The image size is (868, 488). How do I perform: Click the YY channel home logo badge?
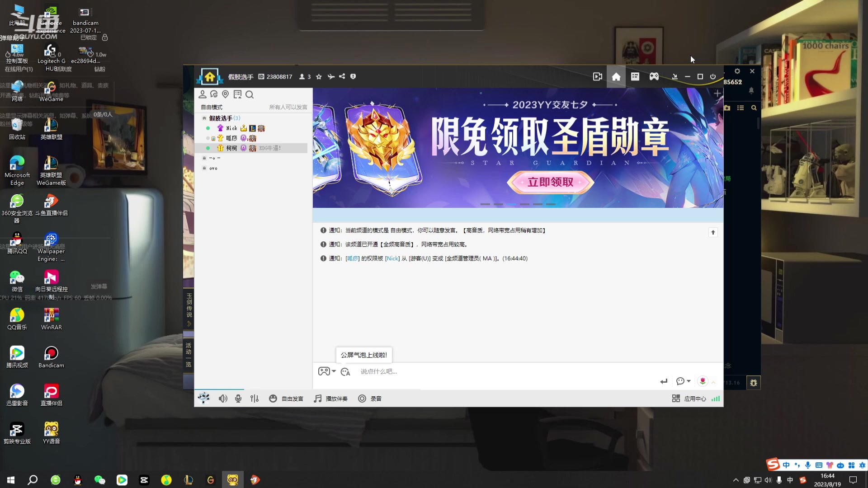(210, 77)
